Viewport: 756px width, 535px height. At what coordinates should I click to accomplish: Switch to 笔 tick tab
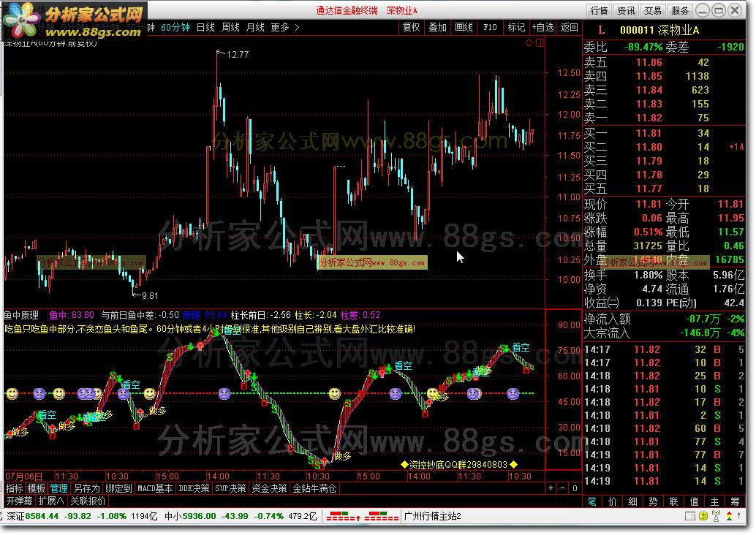pyautogui.click(x=592, y=501)
